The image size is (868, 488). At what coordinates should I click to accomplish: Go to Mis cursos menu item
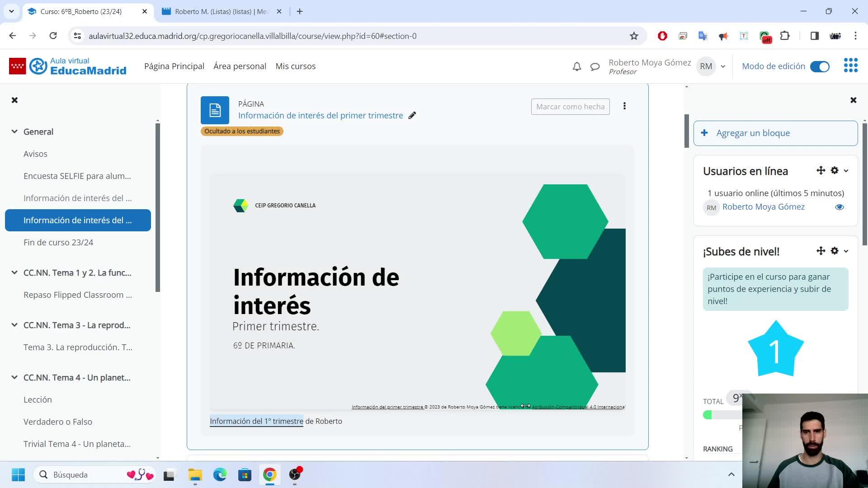pos(295,66)
